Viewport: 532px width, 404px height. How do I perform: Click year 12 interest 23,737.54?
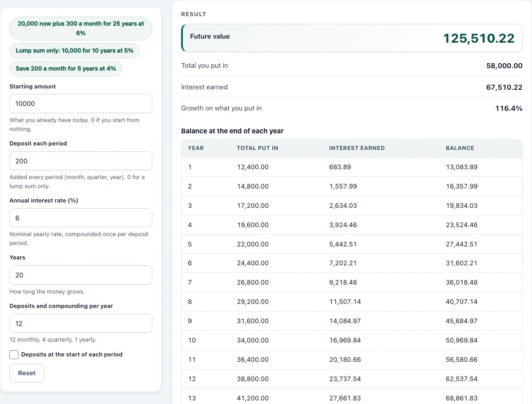345,379
